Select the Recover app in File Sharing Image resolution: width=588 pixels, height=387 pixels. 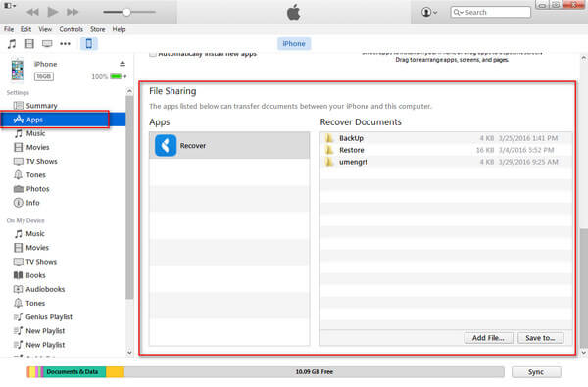[229, 146]
